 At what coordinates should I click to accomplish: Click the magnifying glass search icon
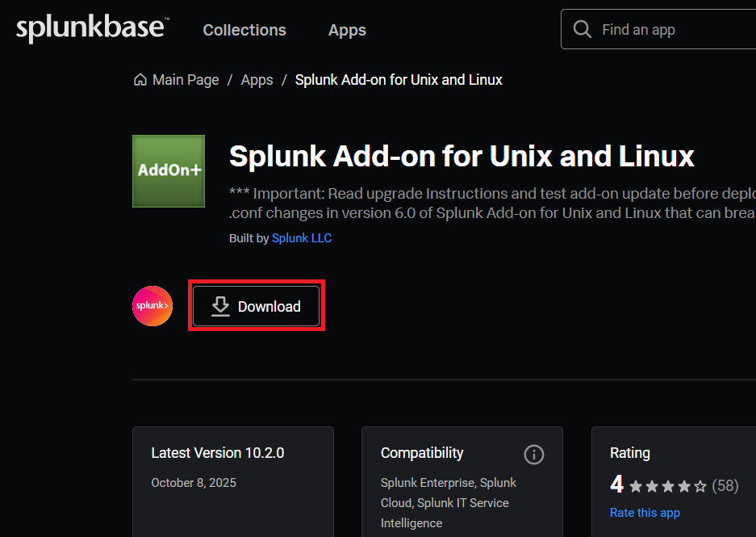coord(582,30)
